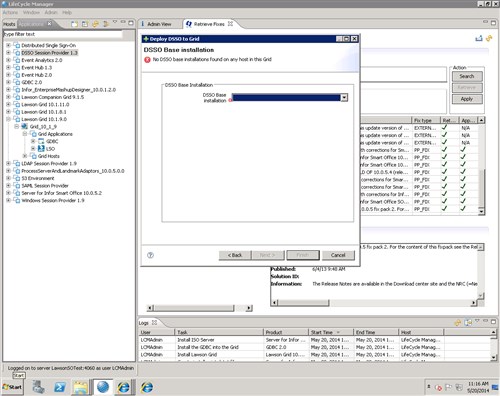This screenshot has width=500, height=396.
Task: Click export icon atop Retrieve Fixes view
Action: coord(479,38)
